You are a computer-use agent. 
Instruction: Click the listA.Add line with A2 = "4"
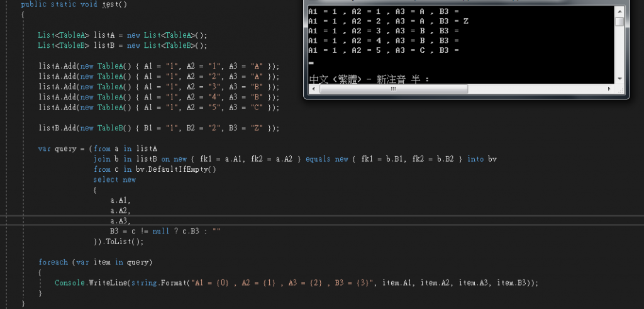(159, 97)
